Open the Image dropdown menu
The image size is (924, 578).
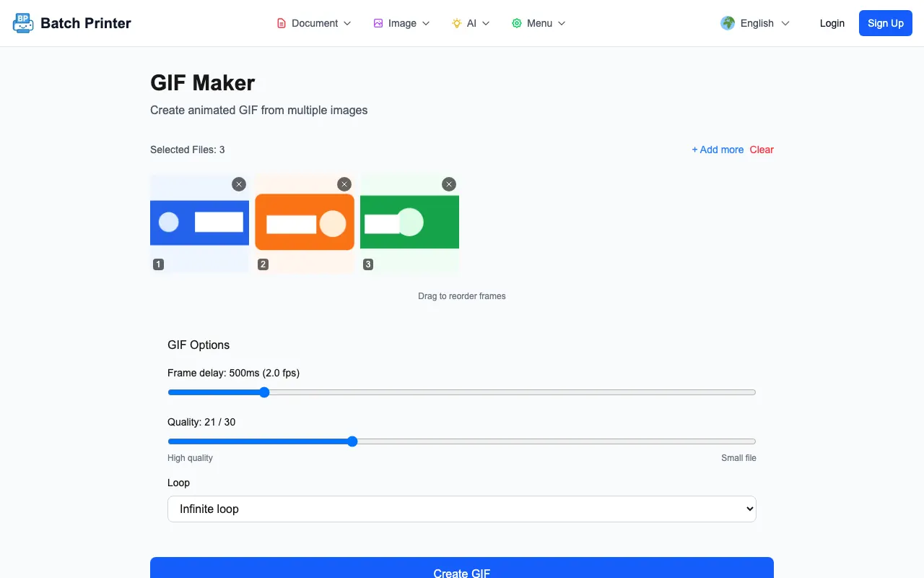402,23
